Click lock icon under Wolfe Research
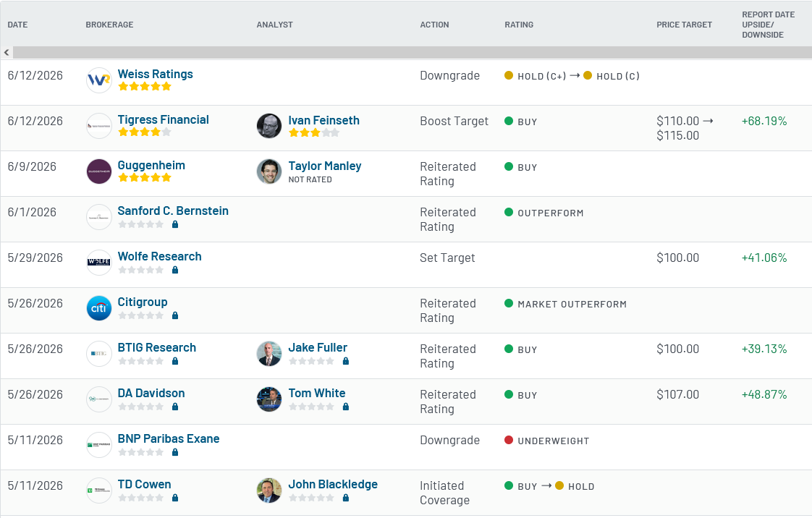 point(175,270)
